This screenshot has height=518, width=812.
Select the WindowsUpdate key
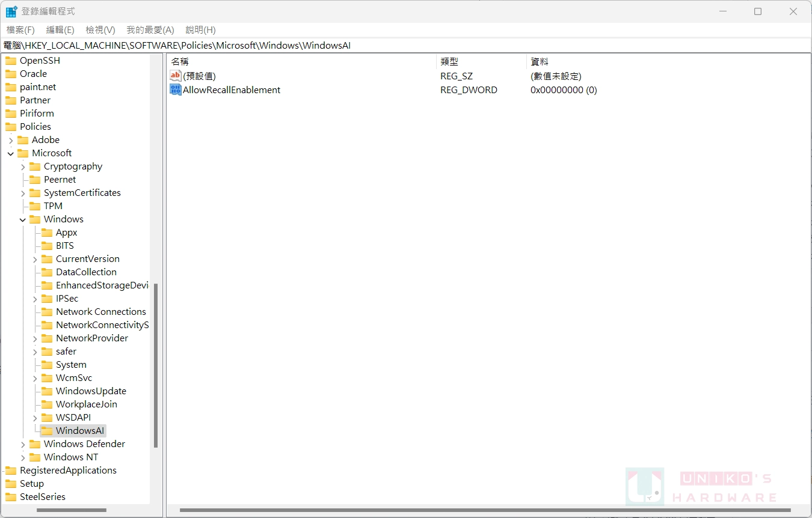pyautogui.click(x=91, y=391)
